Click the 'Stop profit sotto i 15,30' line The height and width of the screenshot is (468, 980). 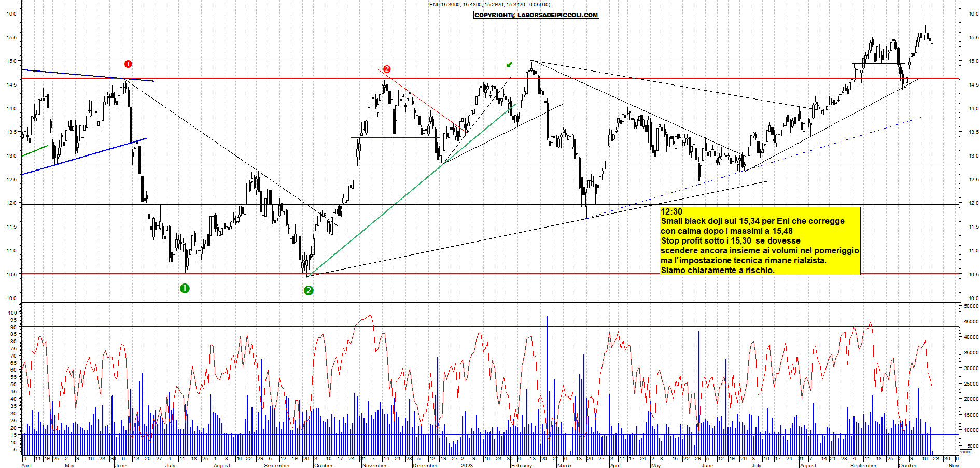(731, 241)
